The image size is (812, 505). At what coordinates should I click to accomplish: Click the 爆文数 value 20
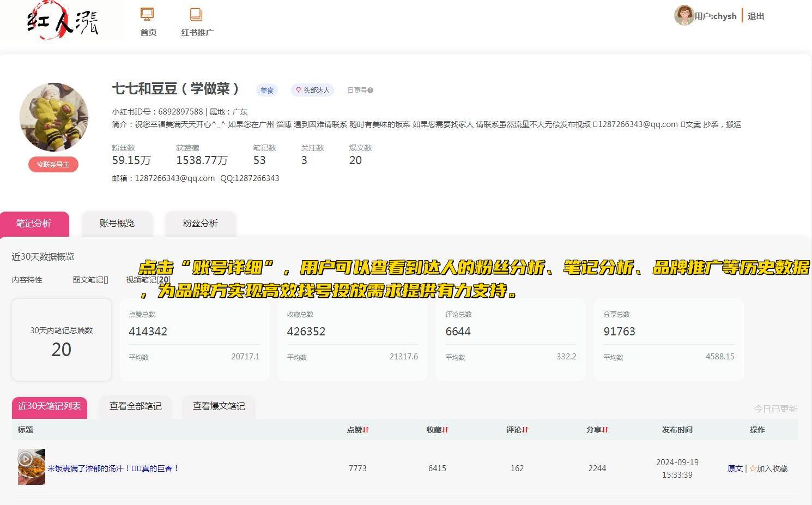click(355, 160)
